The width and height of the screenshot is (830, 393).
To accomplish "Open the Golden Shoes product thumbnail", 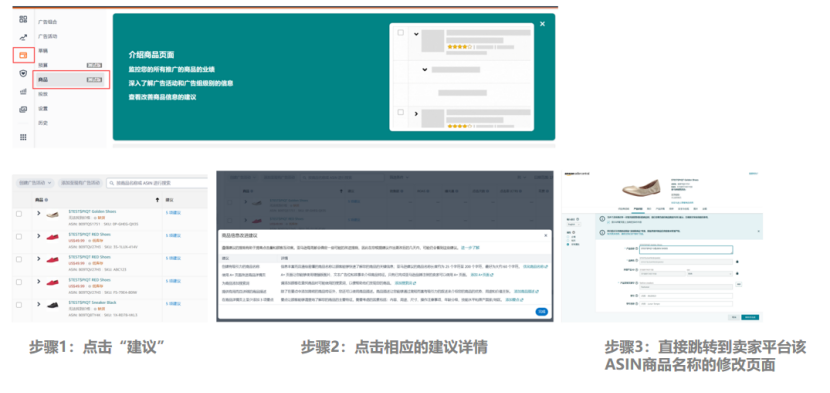I will point(52,215).
